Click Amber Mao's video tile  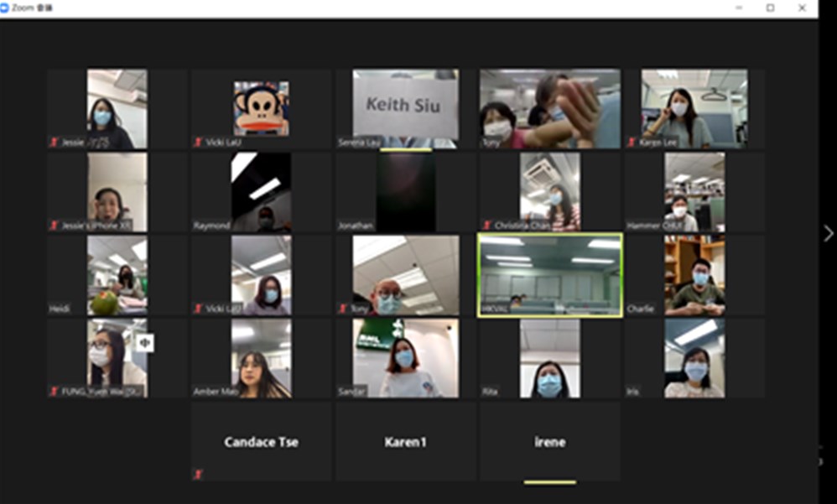point(262,358)
